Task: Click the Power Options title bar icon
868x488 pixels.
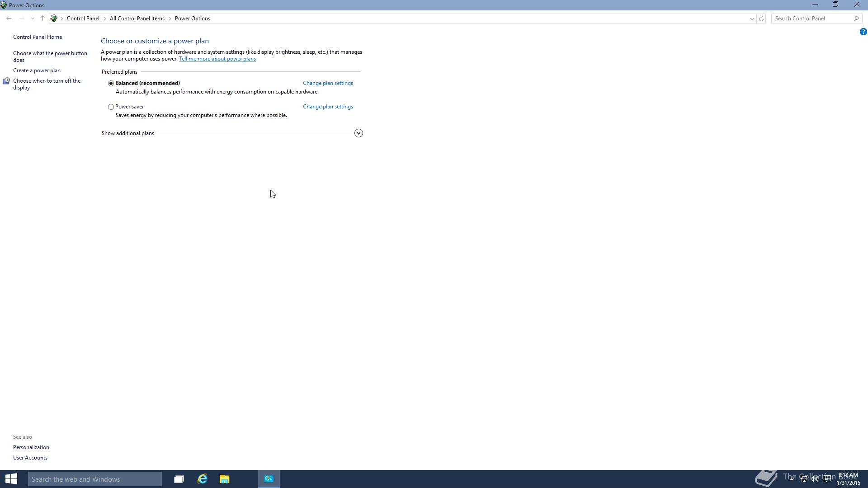Action: coord(4,5)
